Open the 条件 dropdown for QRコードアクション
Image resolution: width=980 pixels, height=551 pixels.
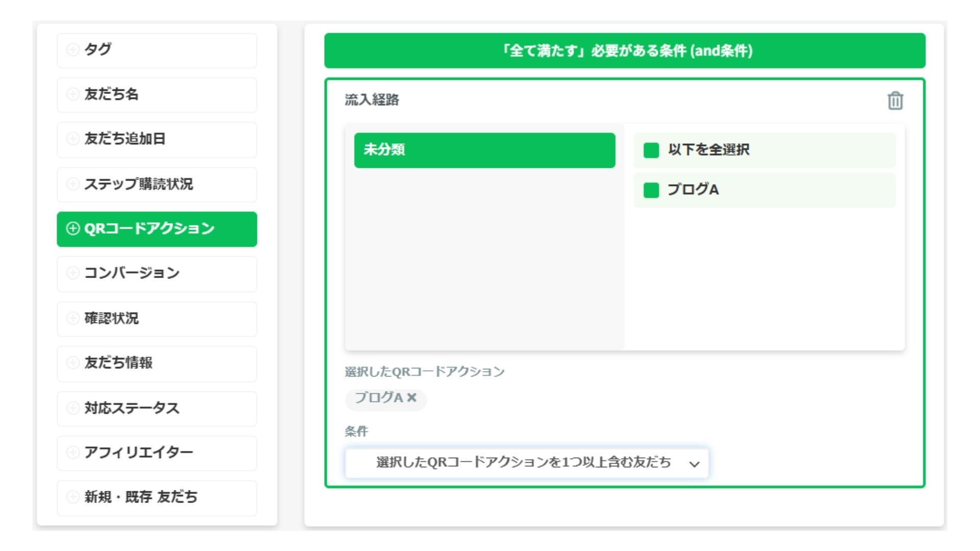coord(527,463)
